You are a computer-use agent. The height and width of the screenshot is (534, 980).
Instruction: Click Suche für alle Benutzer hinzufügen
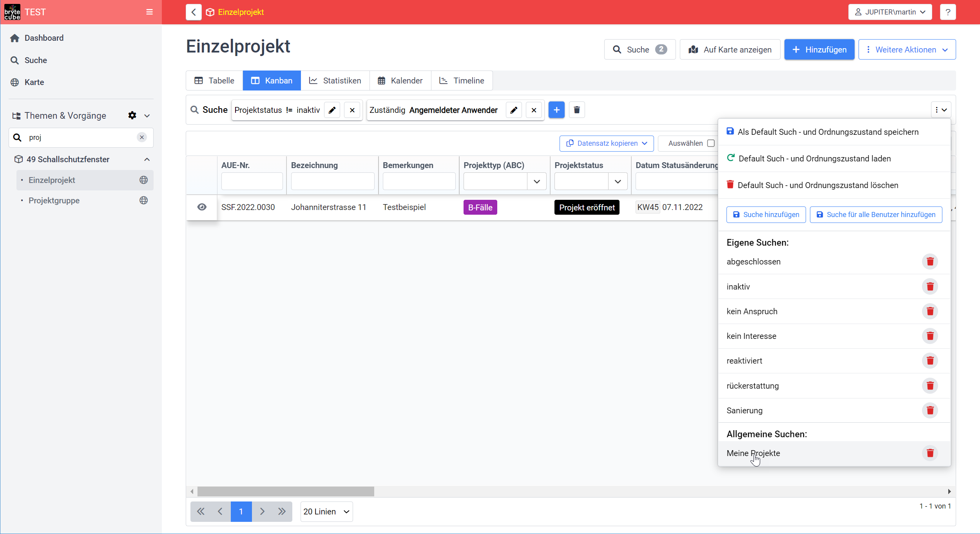[876, 215]
